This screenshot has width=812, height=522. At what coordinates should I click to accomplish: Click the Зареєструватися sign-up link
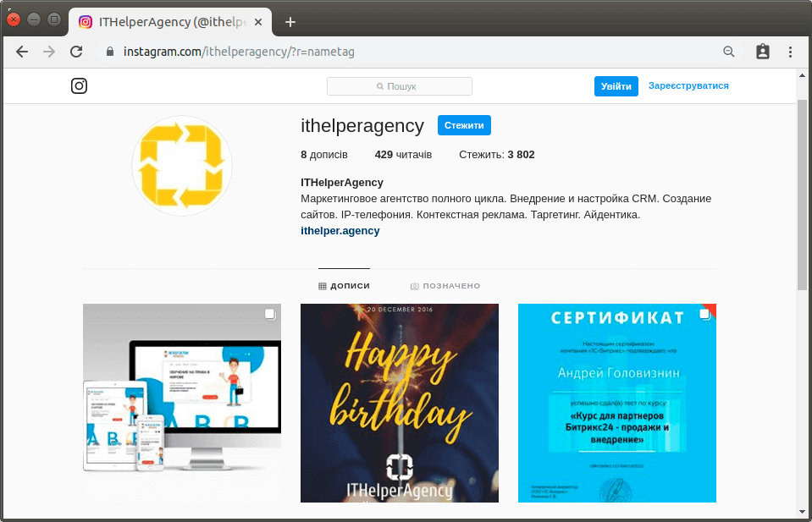tap(688, 86)
